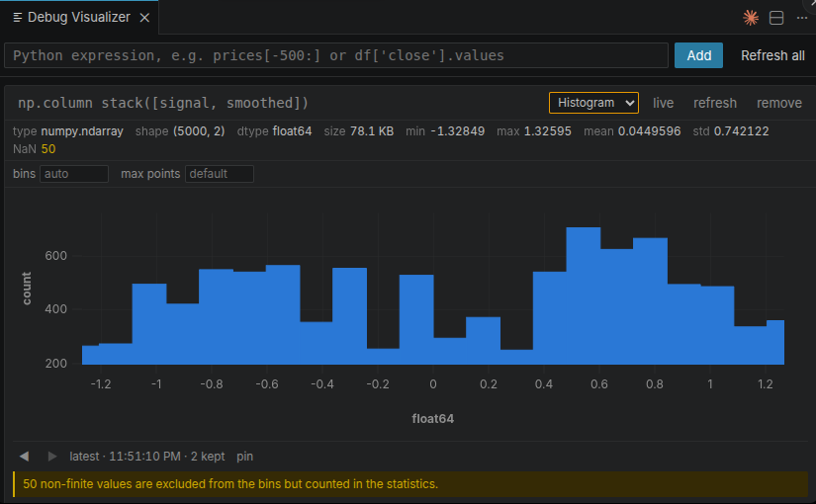The image size is (816, 504).
Task: Click Refresh all
Action: coord(772,55)
